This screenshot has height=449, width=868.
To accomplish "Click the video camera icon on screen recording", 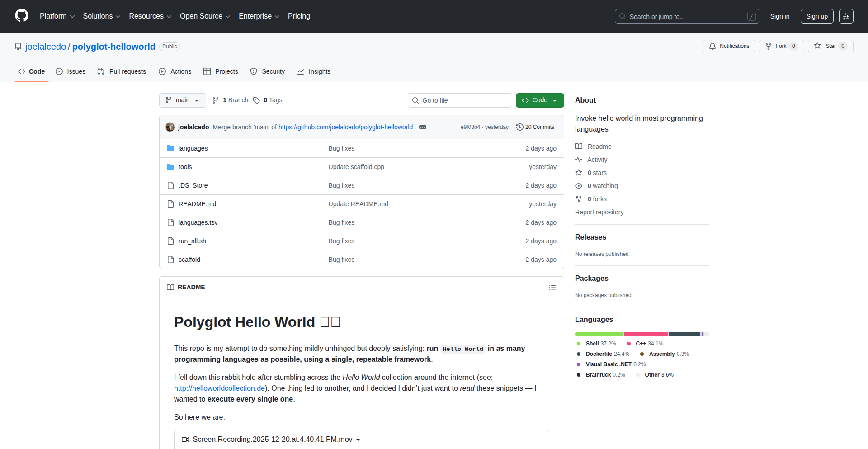I will [185, 439].
